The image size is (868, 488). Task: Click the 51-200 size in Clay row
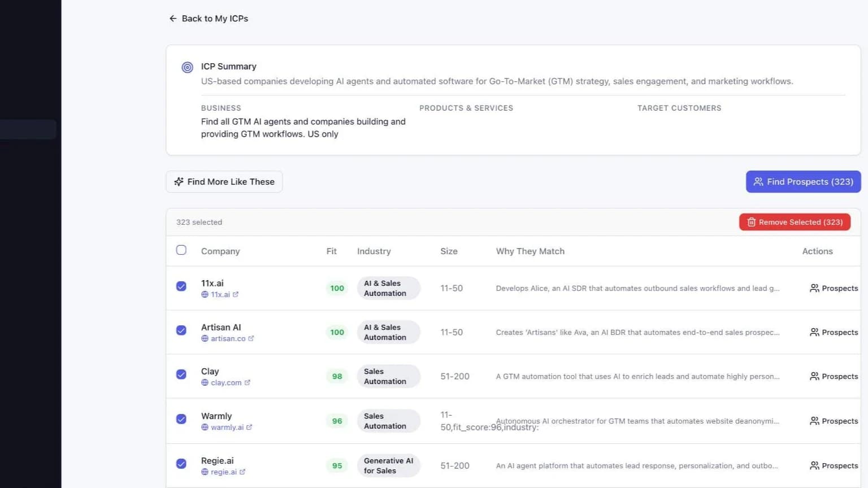point(455,376)
